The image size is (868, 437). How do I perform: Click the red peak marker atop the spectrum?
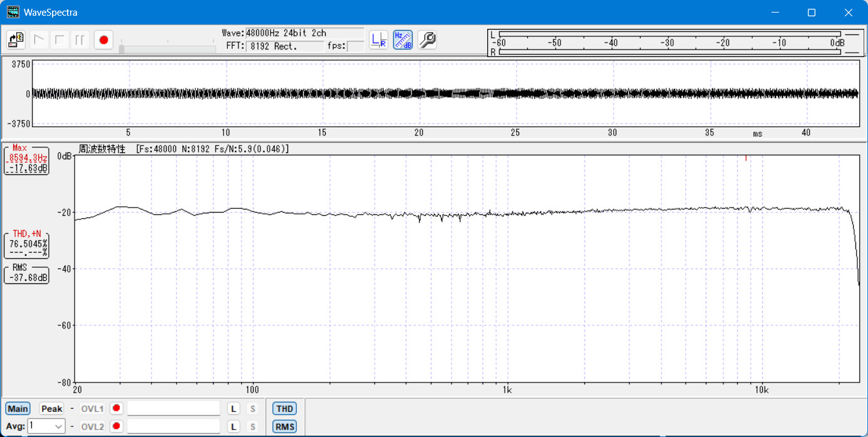coord(746,159)
